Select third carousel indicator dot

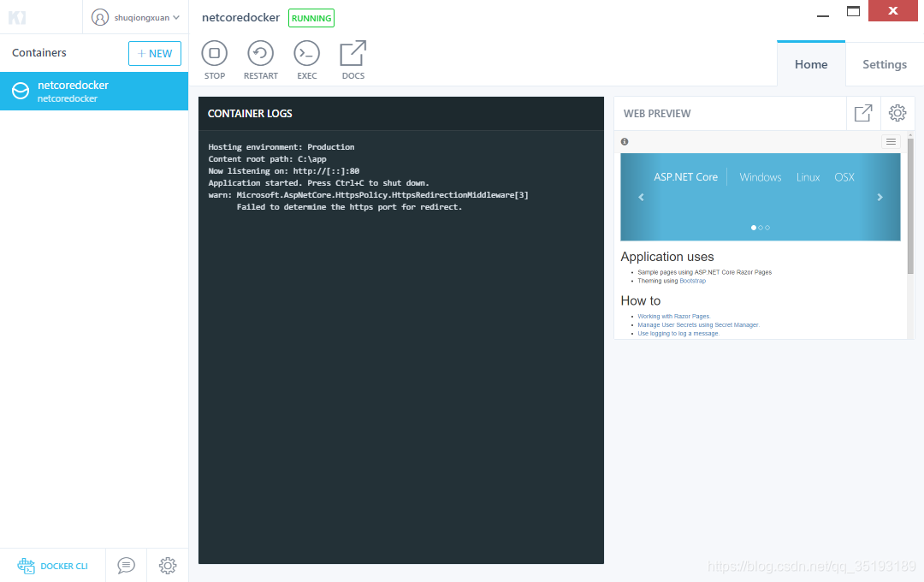tap(767, 228)
